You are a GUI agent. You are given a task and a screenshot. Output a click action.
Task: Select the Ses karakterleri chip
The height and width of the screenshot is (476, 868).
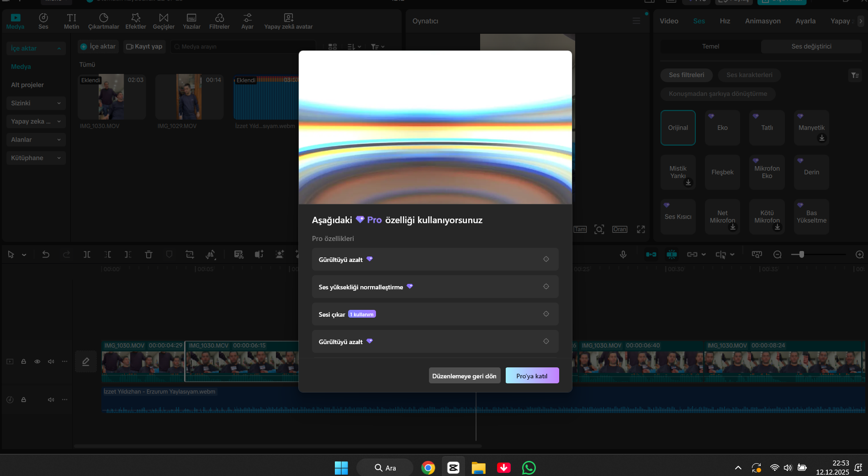coord(749,75)
